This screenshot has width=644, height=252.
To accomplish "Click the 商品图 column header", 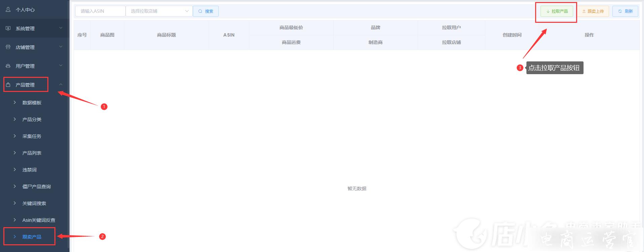I will tap(108, 35).
